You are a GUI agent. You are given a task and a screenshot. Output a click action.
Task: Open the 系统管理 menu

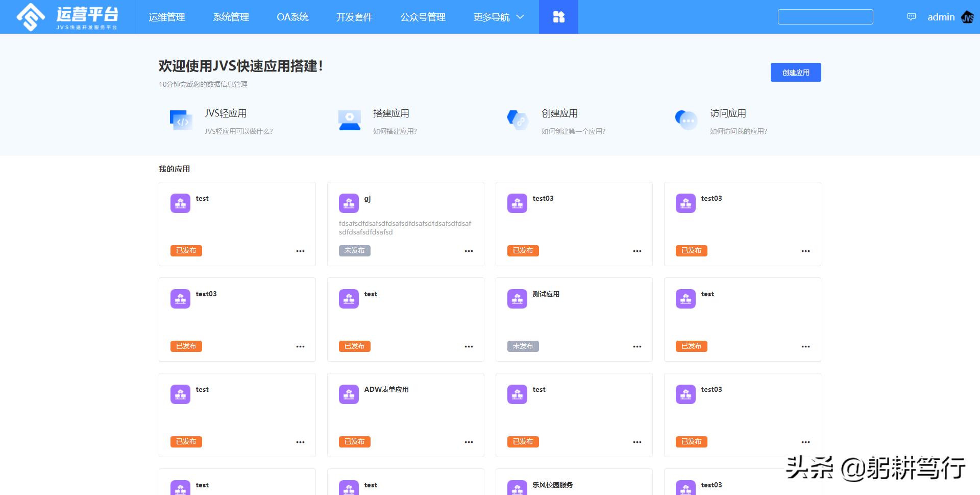click(231, 17)
